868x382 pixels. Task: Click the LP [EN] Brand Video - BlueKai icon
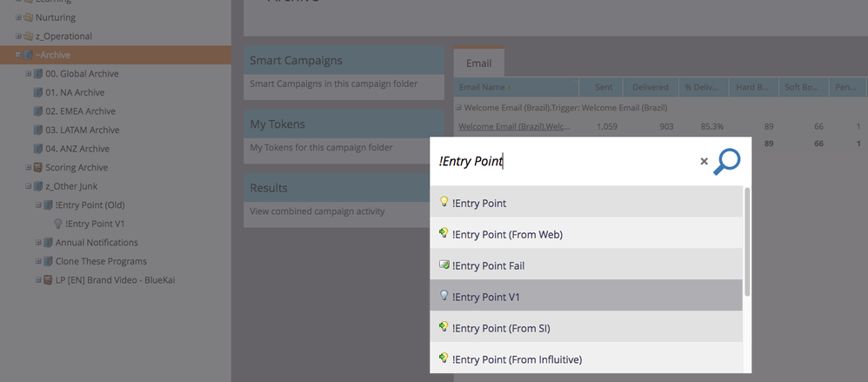click(48, 279)
